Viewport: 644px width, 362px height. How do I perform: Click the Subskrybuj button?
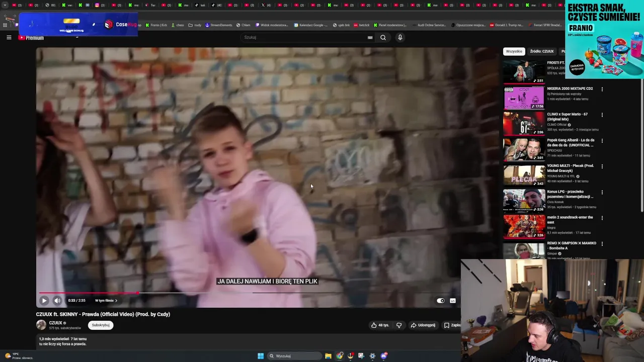pos(101,325)
